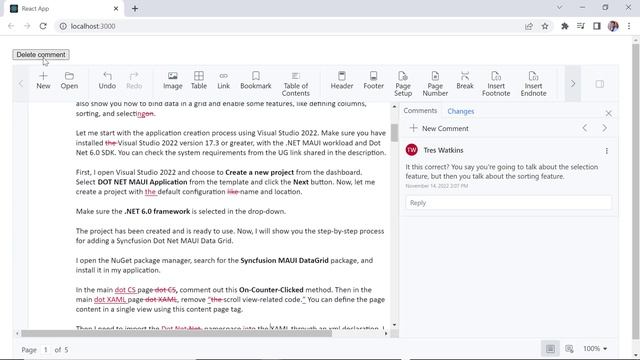Click the bold 'Syncfusion MAUI DataGrid' text
Screen dimensions: 640x360
[x=284, y=260]
